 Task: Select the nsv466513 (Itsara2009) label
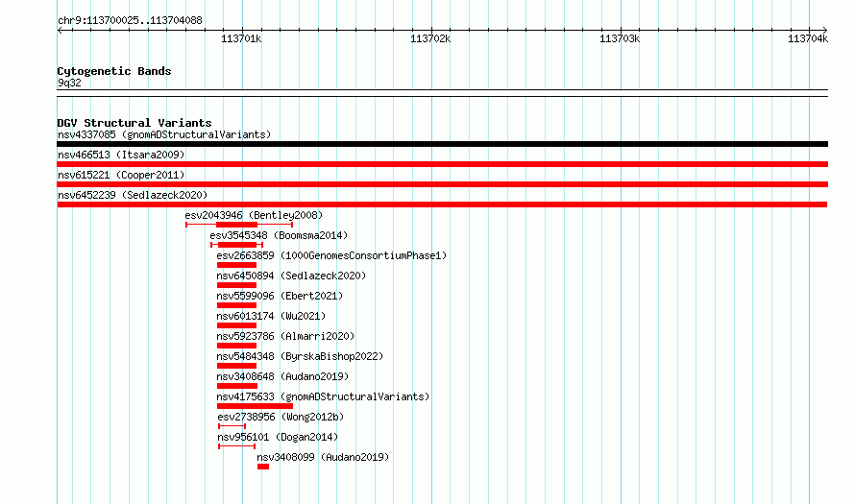tap(121, 155)
